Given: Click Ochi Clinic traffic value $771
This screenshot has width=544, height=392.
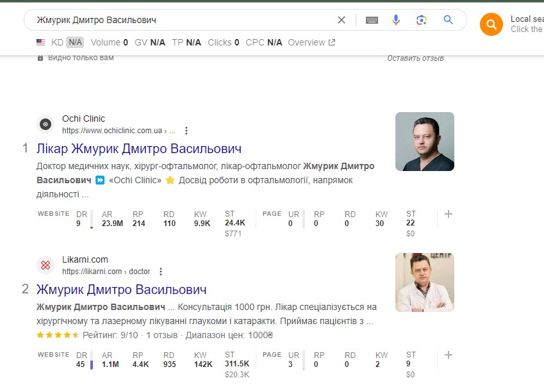Looking at the screenshot, I should point(233,234).
